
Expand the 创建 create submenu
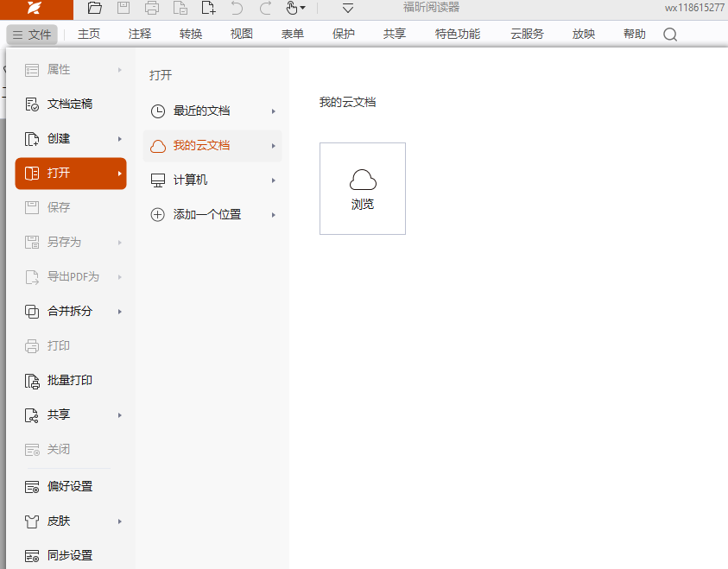click(71, 138)
